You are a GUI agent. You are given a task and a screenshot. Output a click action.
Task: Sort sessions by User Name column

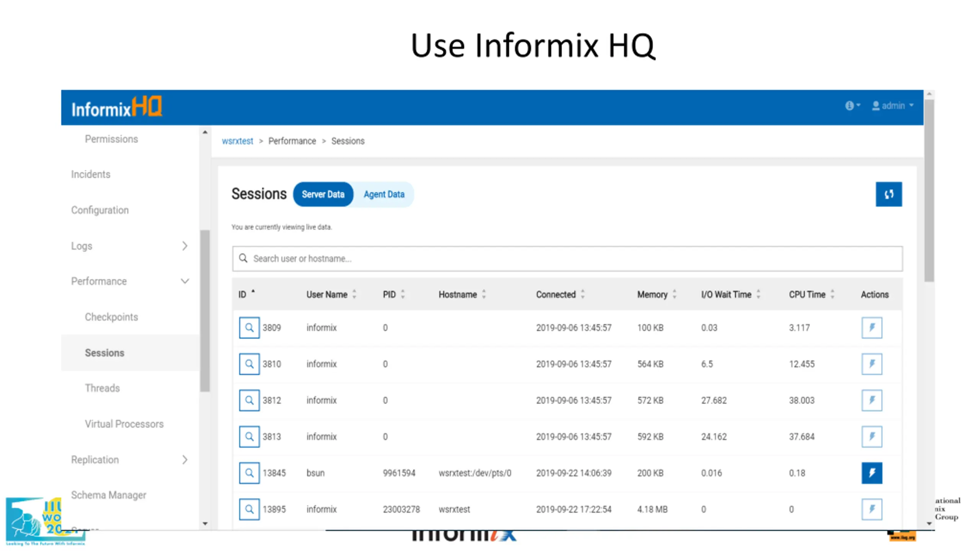coord(331,294)
